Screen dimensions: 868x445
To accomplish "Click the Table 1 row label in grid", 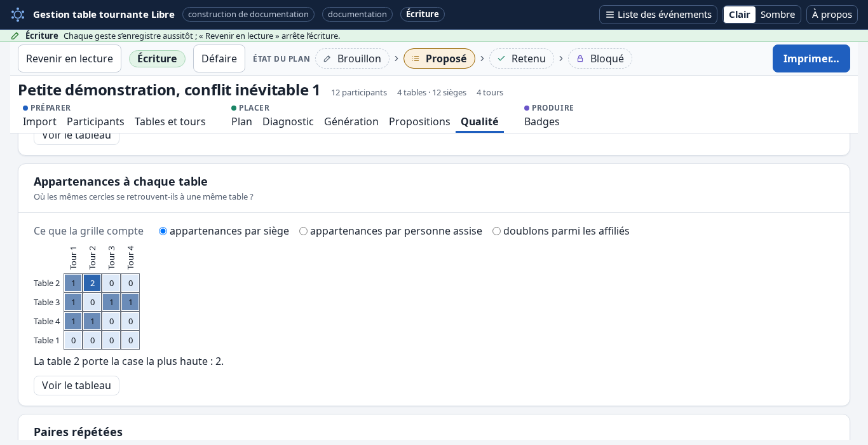I will (47, 340).
